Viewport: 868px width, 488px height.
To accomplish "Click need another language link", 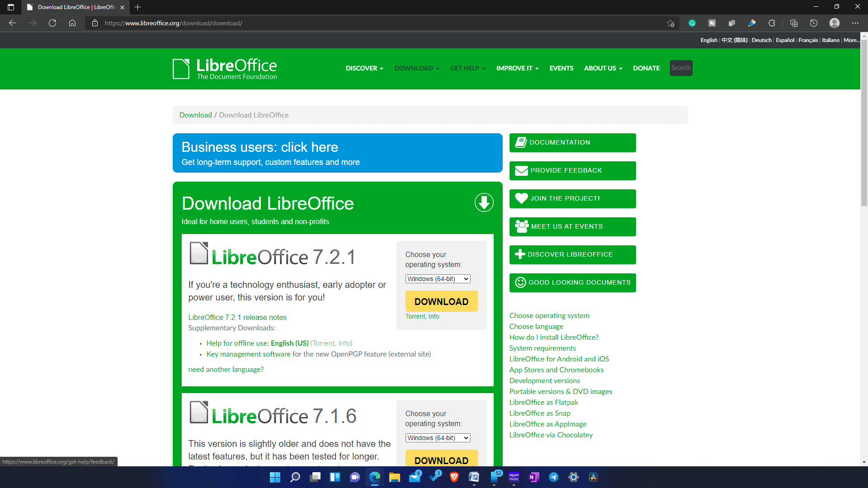I will 226,369.
